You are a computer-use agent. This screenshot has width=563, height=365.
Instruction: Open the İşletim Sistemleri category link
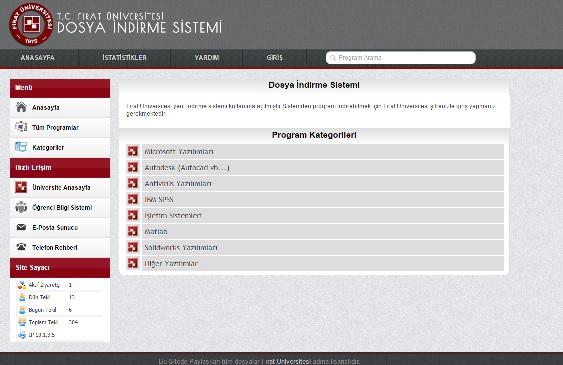tap(173, 215)
